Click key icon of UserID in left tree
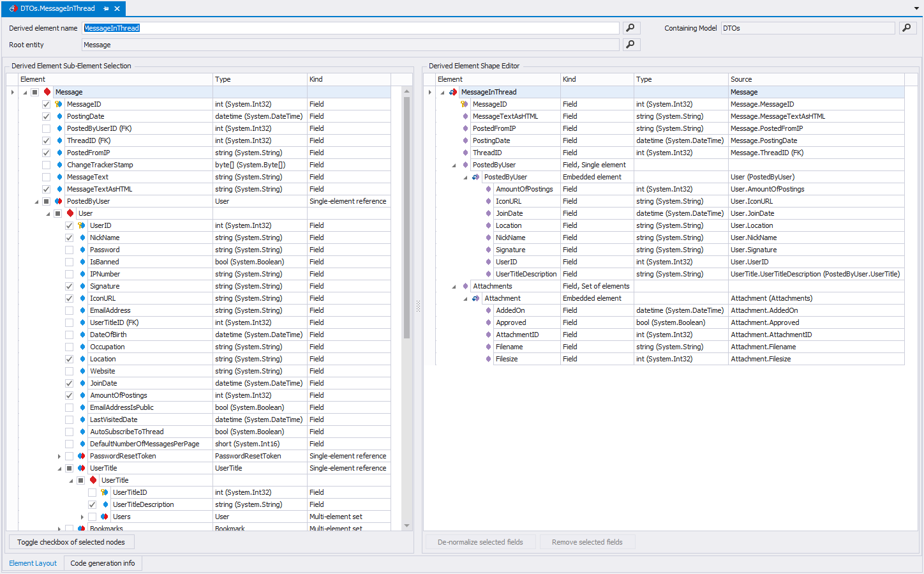The image size is (924, 574). (82, 225)
